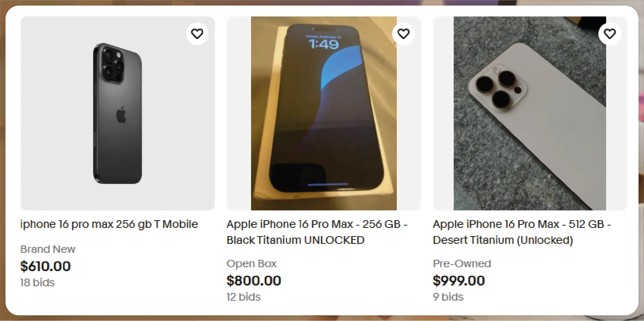Click the $800.00 price
Viewport: 644px width, 321px height.
254,280
